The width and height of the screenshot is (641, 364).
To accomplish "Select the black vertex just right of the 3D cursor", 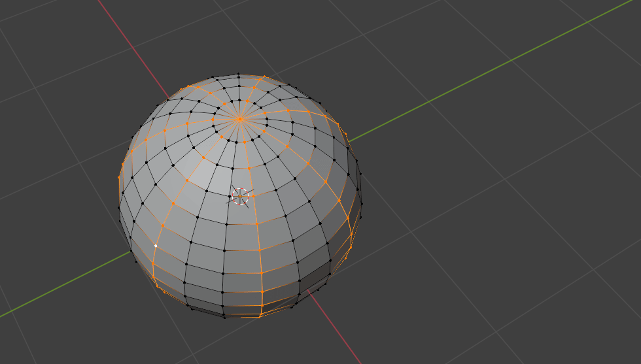I will [x=275, y=190].
